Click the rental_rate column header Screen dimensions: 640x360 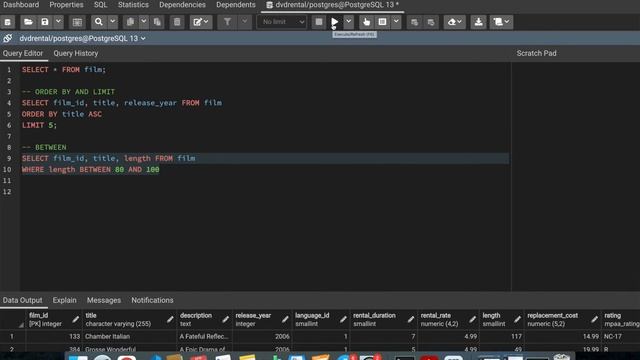click(448, 320)
